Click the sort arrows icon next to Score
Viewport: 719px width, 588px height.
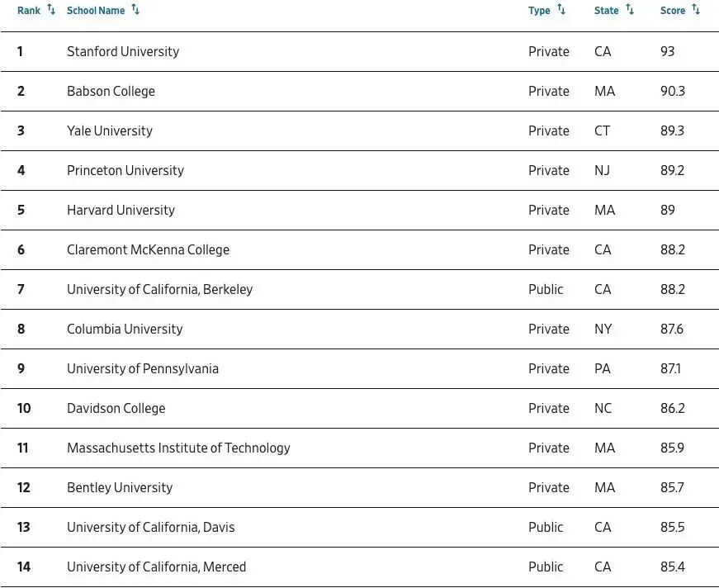click(x=696, y=10)
